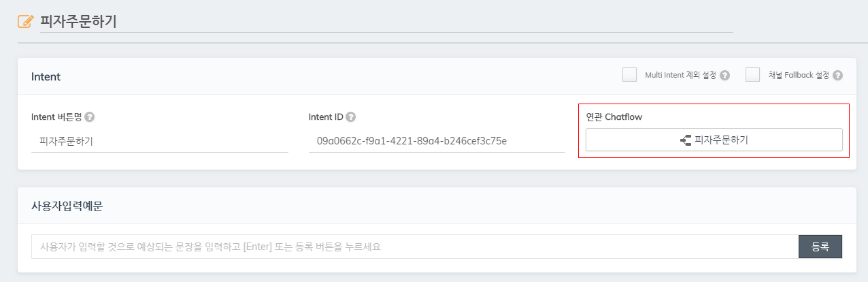Viewport: 868px width, 282px height.
Task: Focus the Intent 버튼명 text field
Action: (160, 141)
